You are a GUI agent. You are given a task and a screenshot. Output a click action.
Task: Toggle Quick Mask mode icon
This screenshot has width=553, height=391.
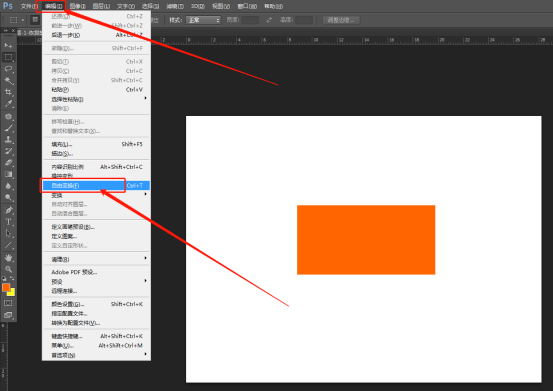(8, 303)
